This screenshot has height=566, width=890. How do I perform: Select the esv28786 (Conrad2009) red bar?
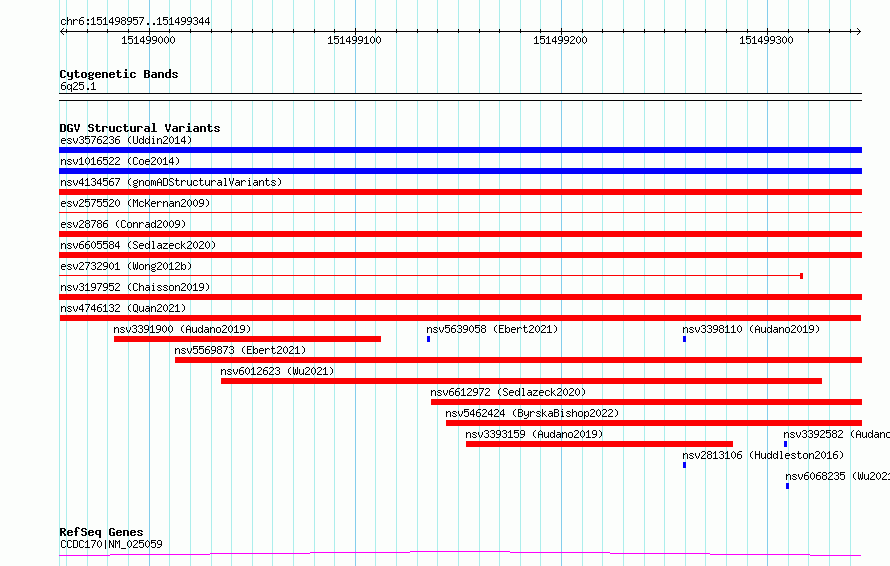point(460,234)
